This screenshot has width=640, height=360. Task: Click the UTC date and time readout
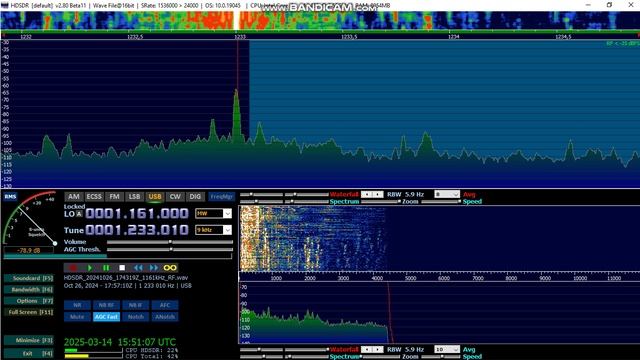click(120, 342)
